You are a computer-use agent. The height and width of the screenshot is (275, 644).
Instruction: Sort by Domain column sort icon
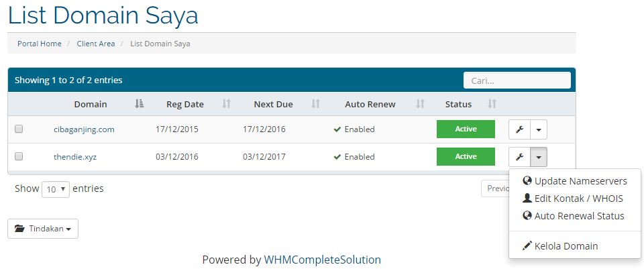[x=139, y=104]
